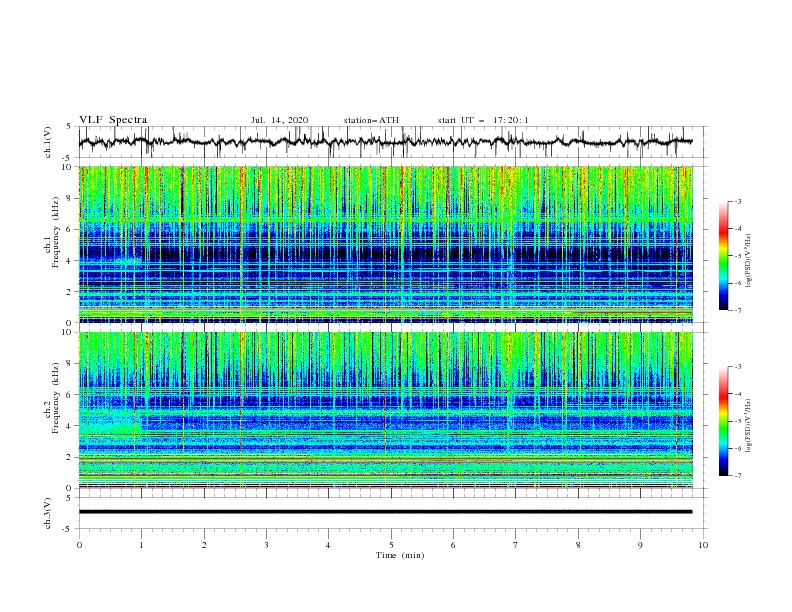Click the time axis tick label "0"
The width and height of the screenshot is (792, 612).
79,545
